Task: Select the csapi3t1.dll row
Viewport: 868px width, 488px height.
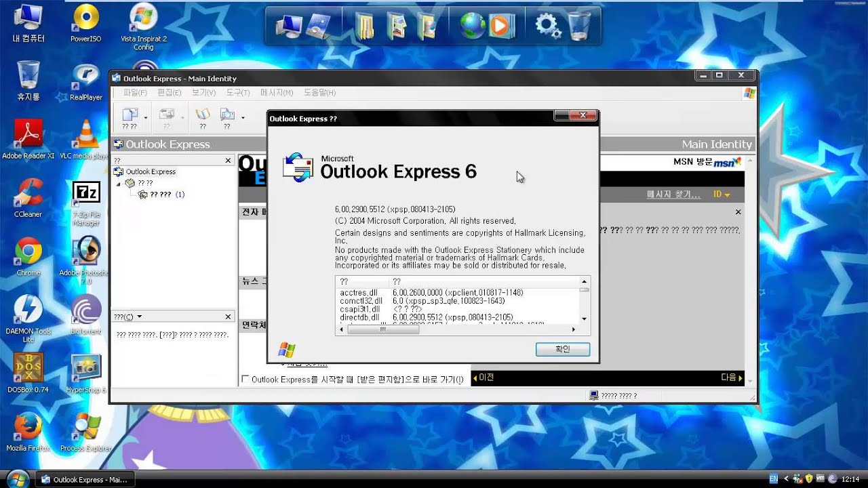Action: 458,309
